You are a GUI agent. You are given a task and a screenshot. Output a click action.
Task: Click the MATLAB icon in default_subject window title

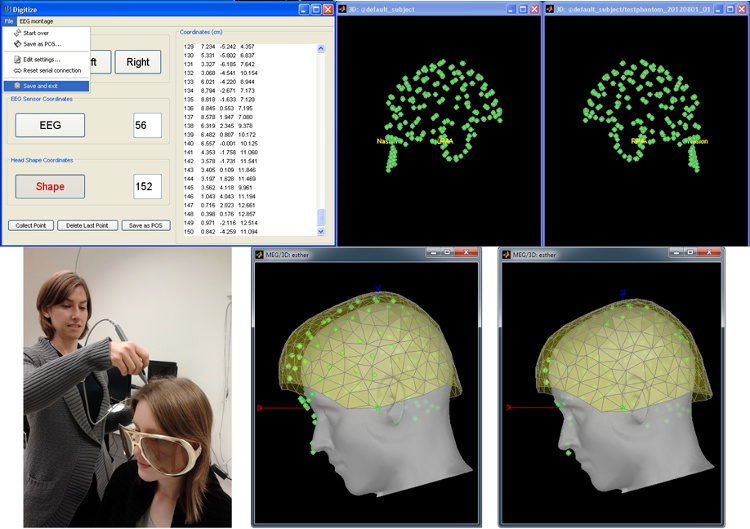click(x=343, y=8)
